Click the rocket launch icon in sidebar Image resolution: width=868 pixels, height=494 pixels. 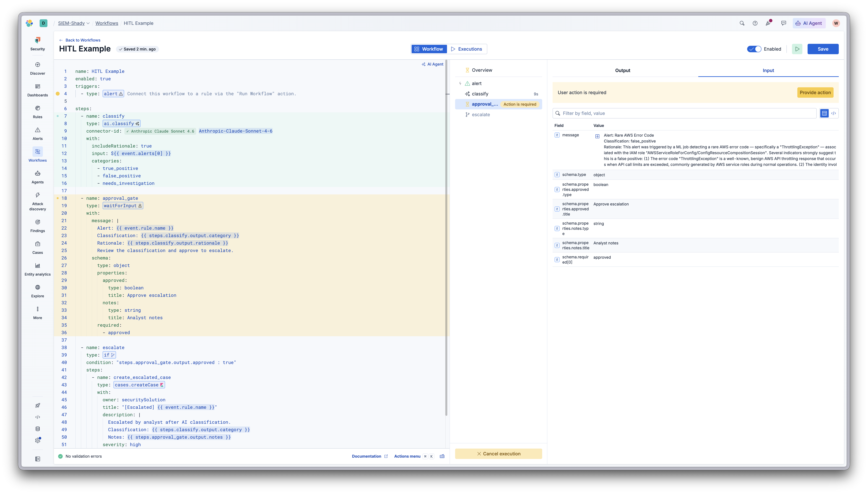[x=38, y=405]
